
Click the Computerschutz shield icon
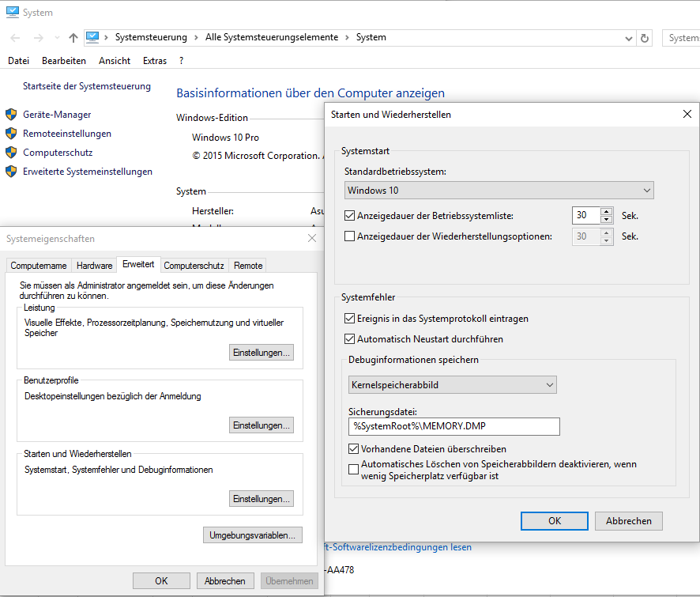point(11,153)
